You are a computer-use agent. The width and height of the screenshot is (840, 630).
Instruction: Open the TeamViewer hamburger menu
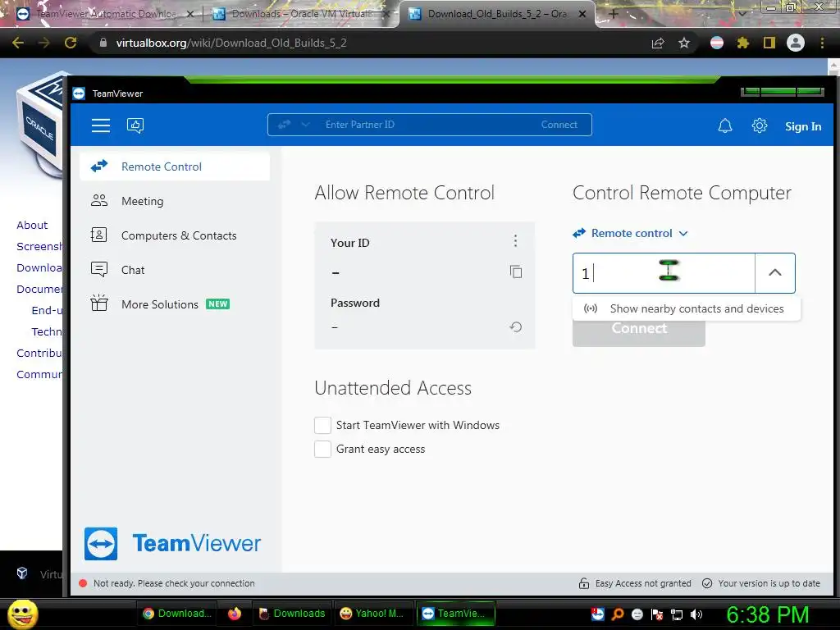point(101,126)
